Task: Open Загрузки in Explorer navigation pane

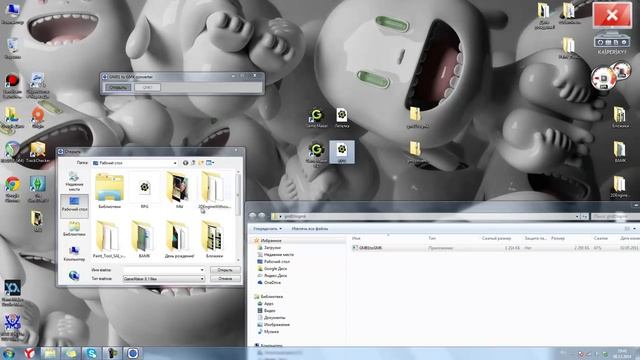Action: [x=272, y=248]
